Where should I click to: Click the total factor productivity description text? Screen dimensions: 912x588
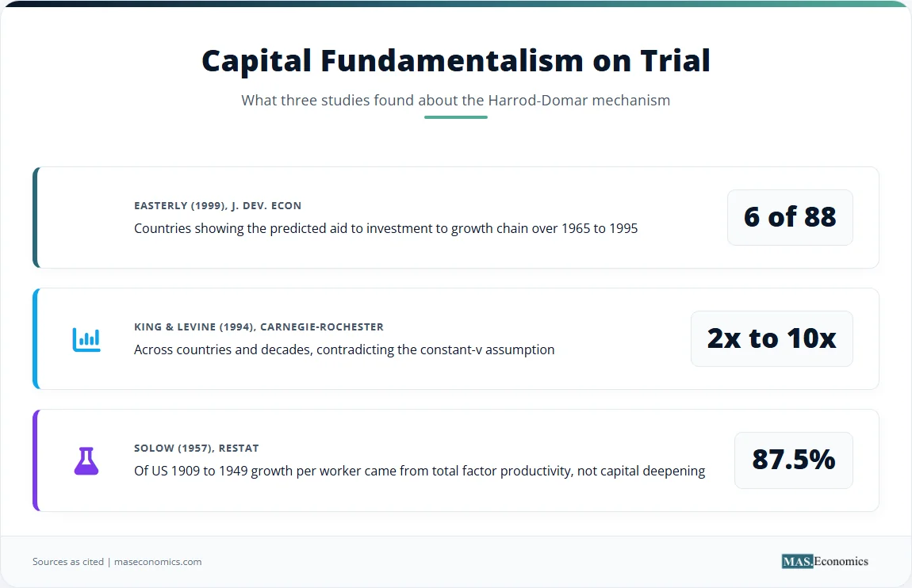pyautogui.click(x=420, y=471)
